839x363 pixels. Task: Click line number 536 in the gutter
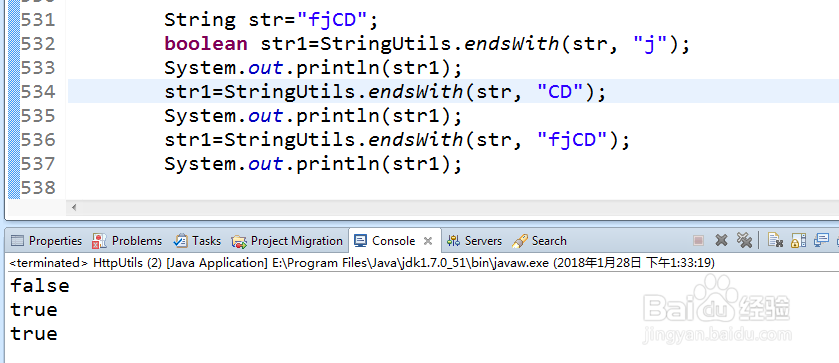[x=37, y=140]
